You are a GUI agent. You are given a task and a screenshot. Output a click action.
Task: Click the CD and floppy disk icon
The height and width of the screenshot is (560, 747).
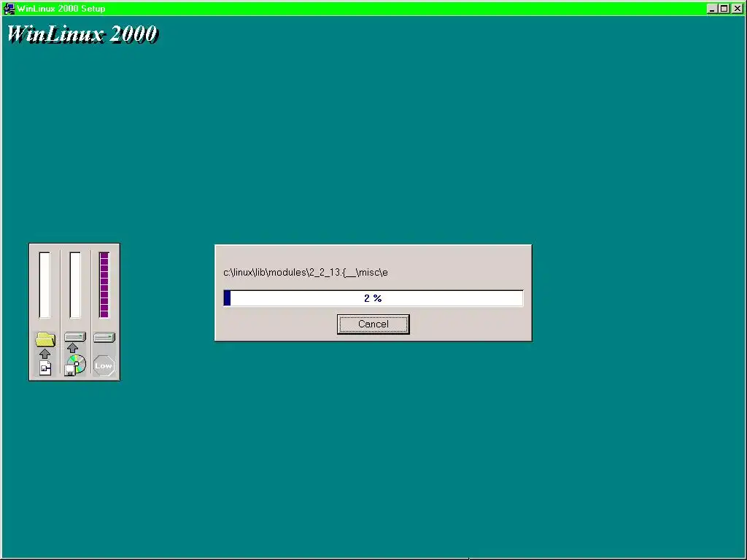pos(75,365)
